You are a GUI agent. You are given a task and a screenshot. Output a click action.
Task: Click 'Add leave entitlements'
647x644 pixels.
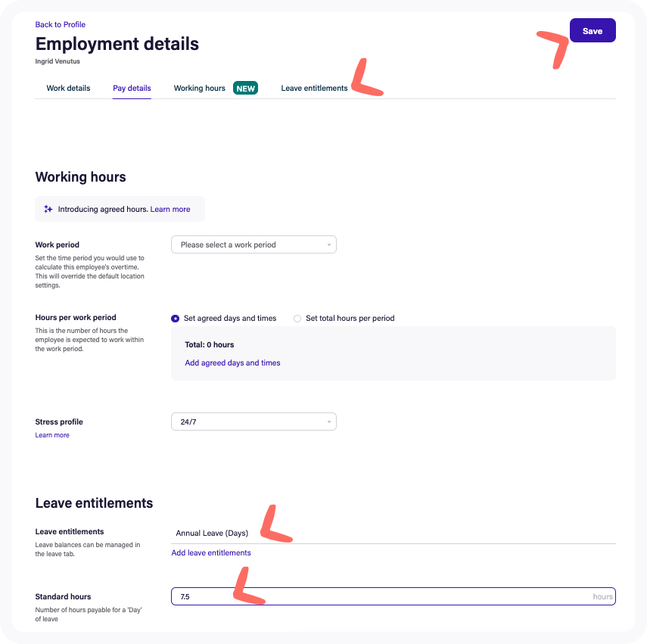click(210, 552)
